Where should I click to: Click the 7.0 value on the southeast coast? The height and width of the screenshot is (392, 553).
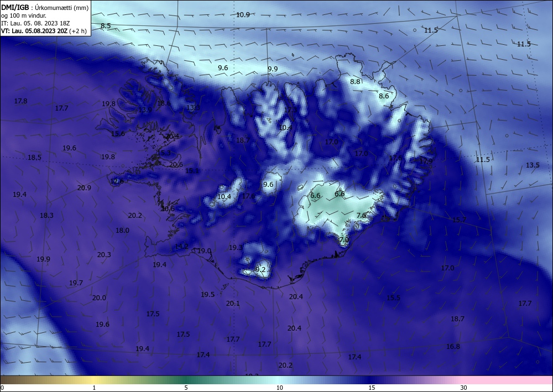344,240
